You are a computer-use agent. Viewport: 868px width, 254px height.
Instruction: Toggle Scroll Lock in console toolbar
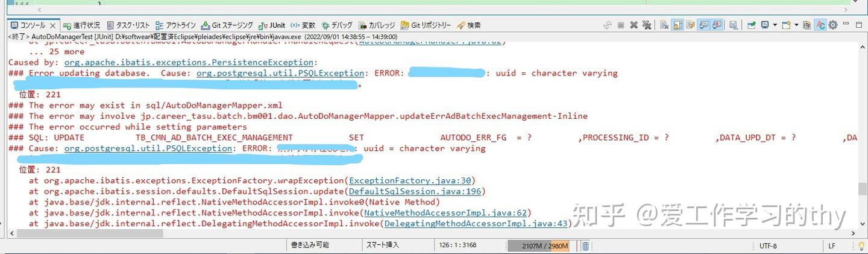677,25
